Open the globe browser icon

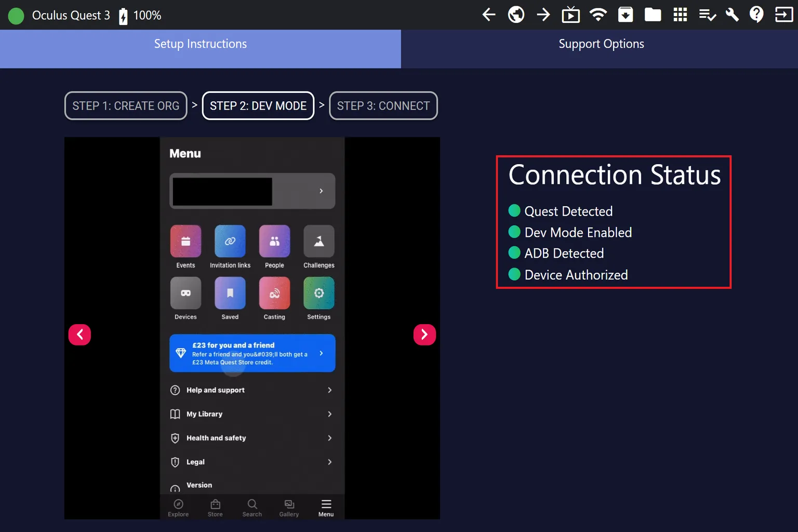pos(516,15)
